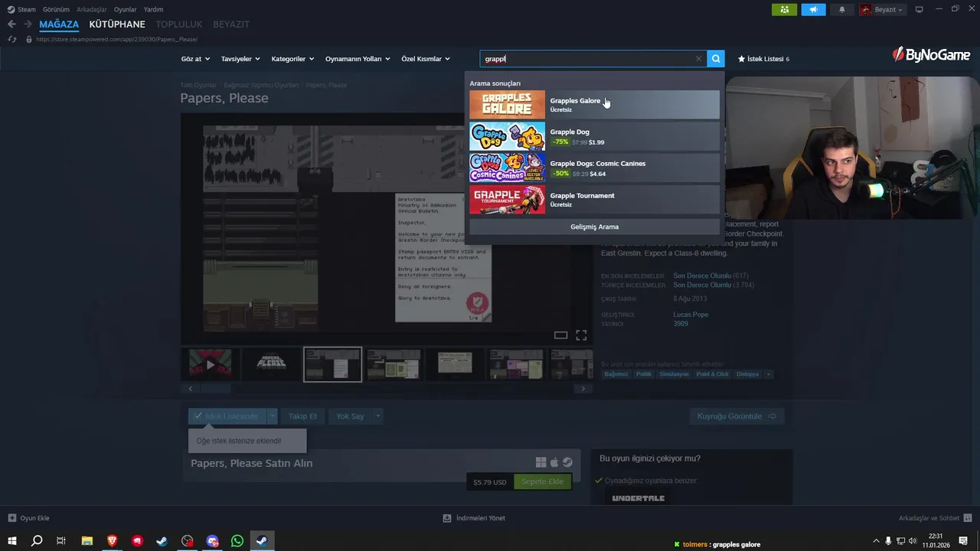Open the action center notifications icon
This screenshot has width=980, height=551.
[x=963, y=541]
